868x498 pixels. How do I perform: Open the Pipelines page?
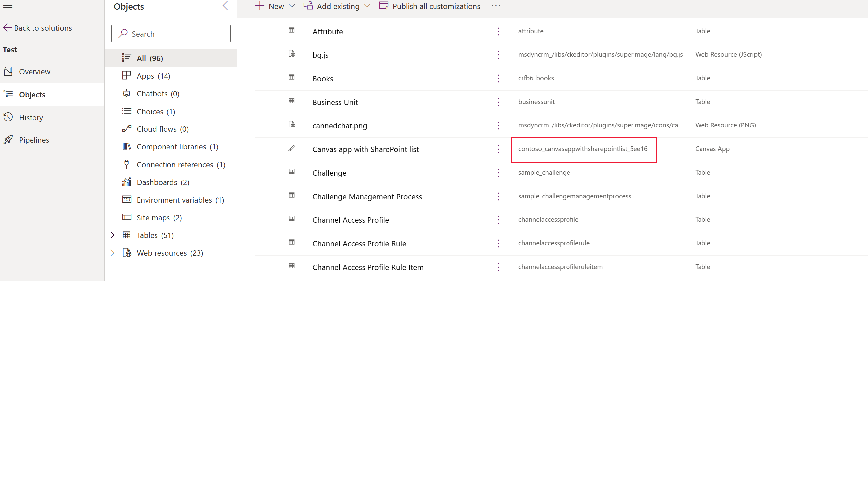pos(34,140)
